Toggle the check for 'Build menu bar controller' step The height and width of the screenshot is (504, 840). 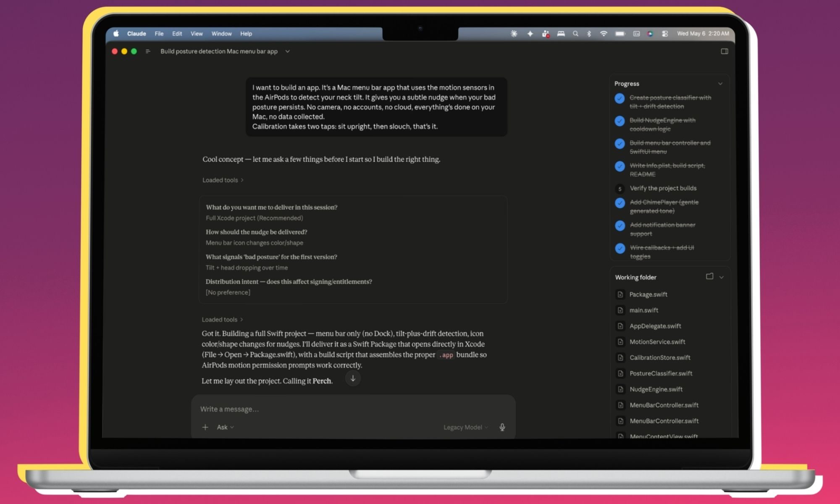[619, 144]
